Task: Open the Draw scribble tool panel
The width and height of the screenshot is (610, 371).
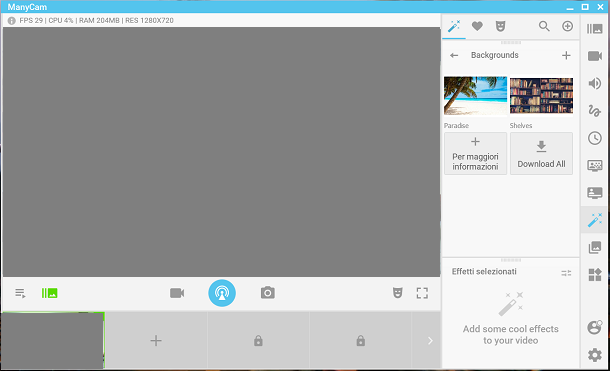Action: tap(594, 111)
